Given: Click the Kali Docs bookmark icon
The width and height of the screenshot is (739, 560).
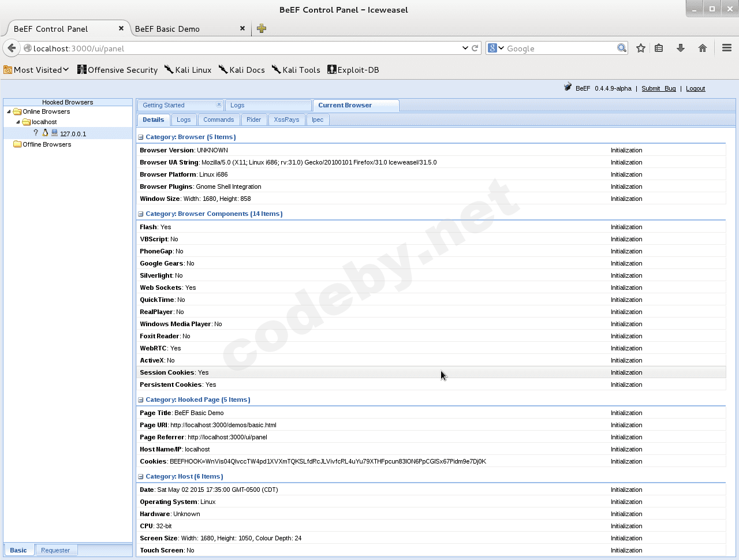Looking at the screenshot, I should [x=223, y=70].
